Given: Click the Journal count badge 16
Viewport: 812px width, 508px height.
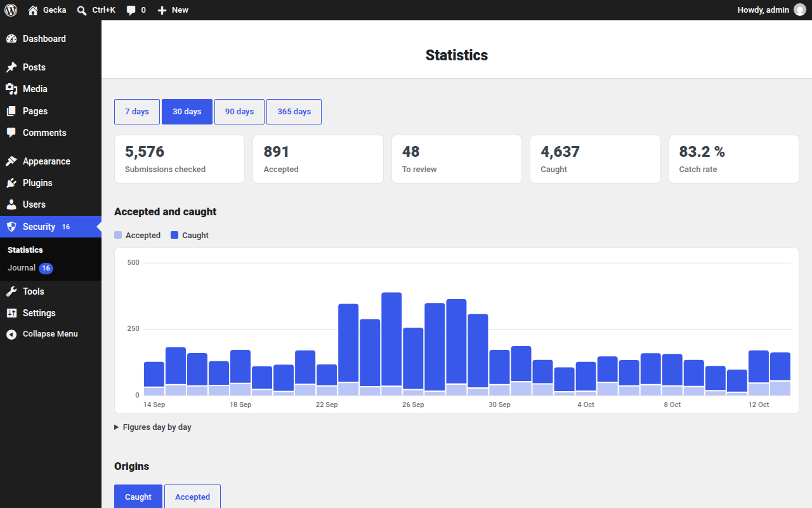Looking at the screenshot, I should [46, 268].
